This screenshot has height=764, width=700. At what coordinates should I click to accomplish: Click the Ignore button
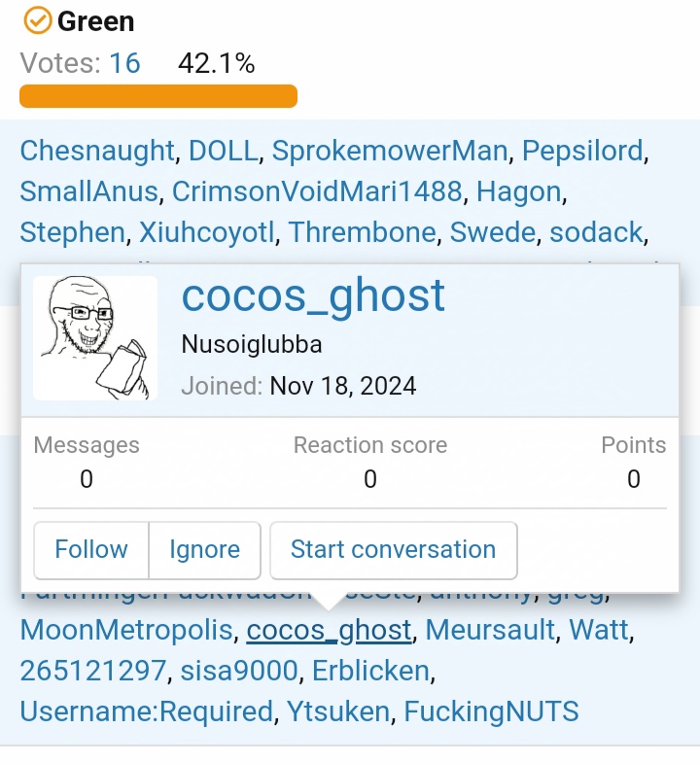(205, 550)
